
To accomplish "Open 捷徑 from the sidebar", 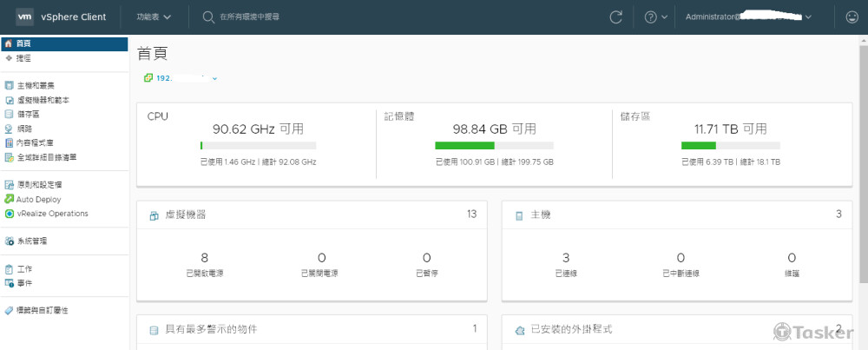I will pos(23,57).
